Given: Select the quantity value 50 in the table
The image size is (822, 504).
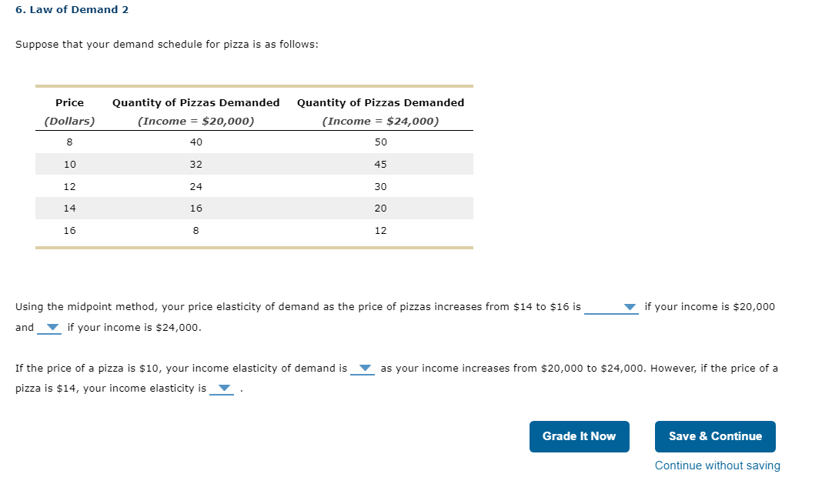Looking at the screenshot, I should coord(380,142).
